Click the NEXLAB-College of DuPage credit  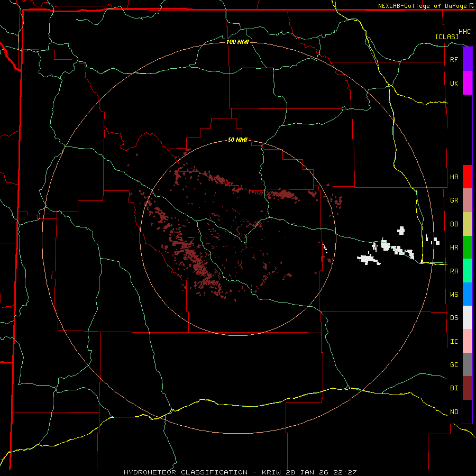pyautogui.click(x=425, y=6)
